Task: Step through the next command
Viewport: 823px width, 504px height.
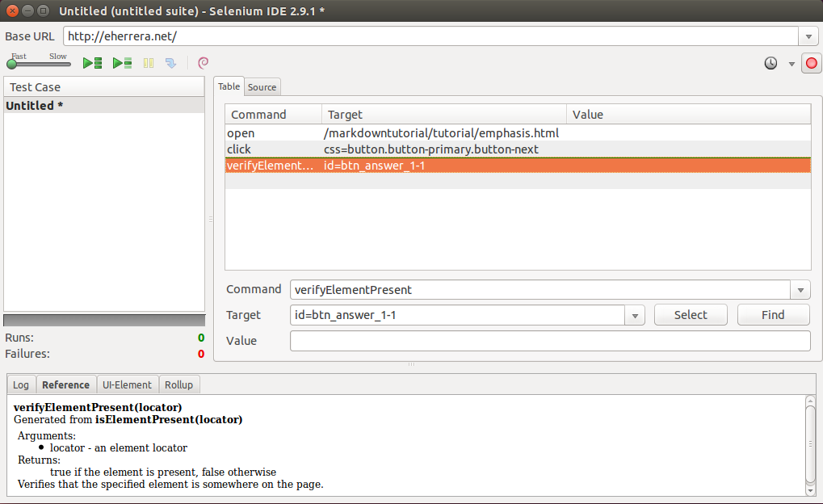Action: [170, 64]
